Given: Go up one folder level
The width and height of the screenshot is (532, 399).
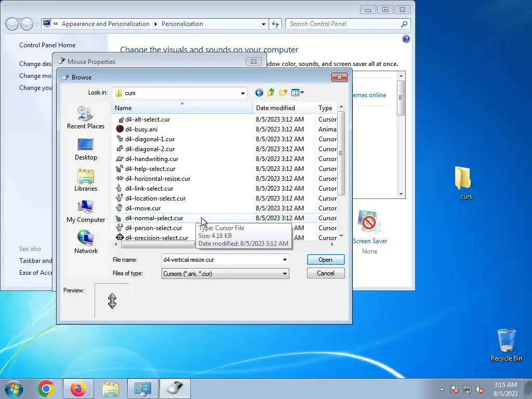Looking at the screenshot, I should click(271, 92).
